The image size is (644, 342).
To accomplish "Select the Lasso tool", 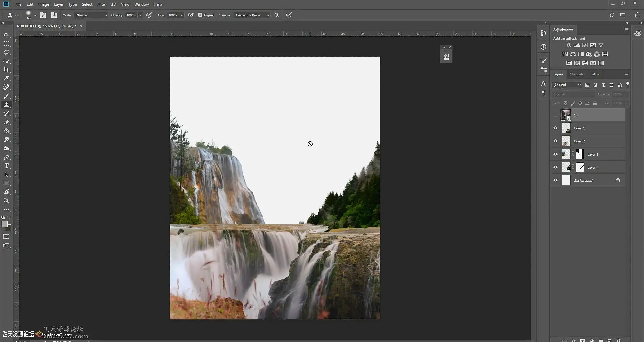I will pyautogui.click(x=6, y=53).
